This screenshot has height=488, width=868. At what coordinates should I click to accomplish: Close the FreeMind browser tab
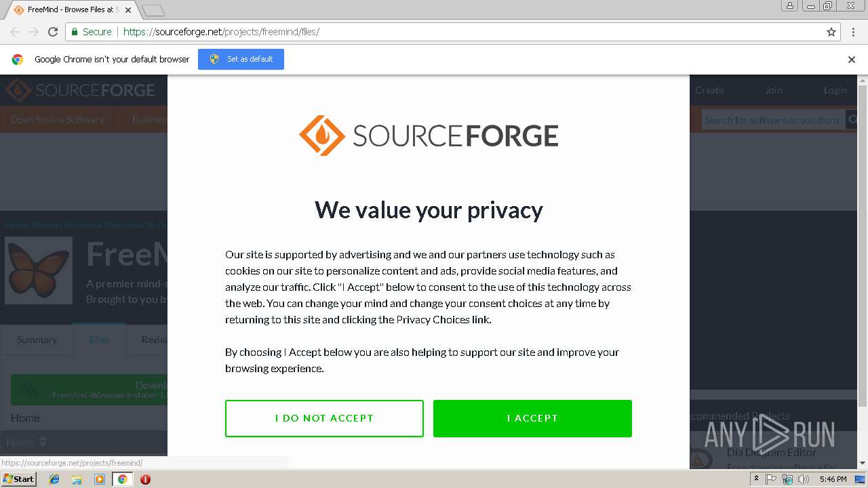pos(128,10)
